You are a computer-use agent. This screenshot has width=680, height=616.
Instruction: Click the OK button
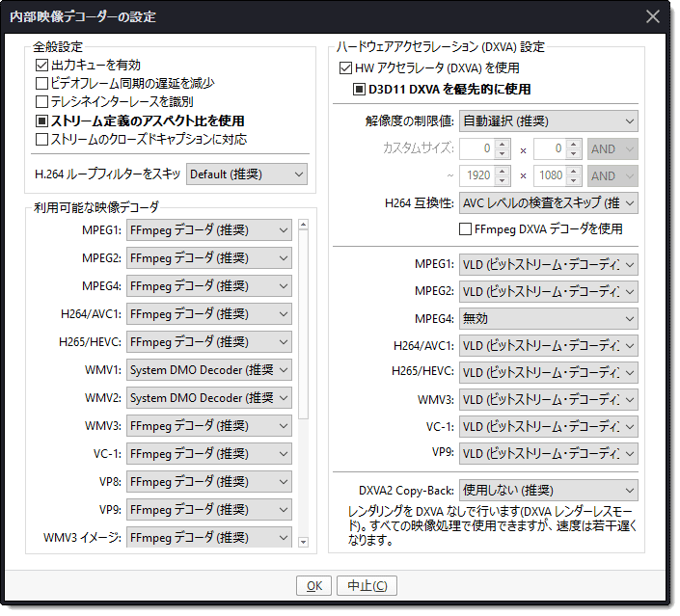click(x=314, y=586)
